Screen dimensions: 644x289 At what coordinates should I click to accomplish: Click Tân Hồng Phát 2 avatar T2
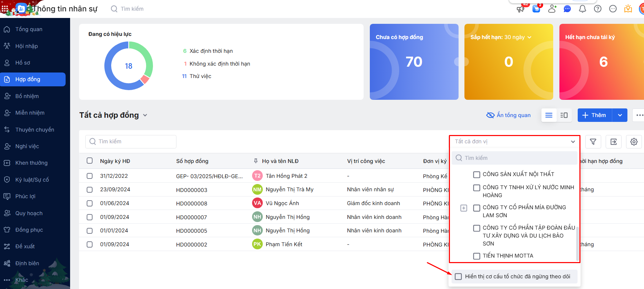pos(257,176)
